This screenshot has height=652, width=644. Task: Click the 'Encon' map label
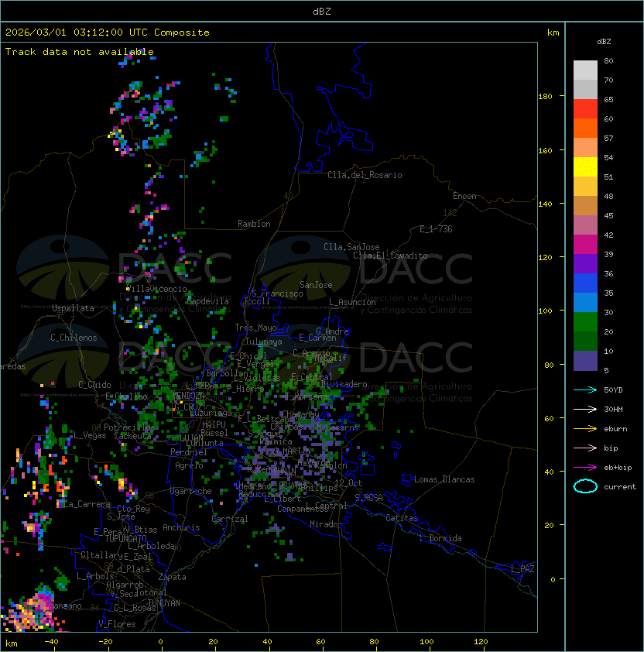point(464,196)
